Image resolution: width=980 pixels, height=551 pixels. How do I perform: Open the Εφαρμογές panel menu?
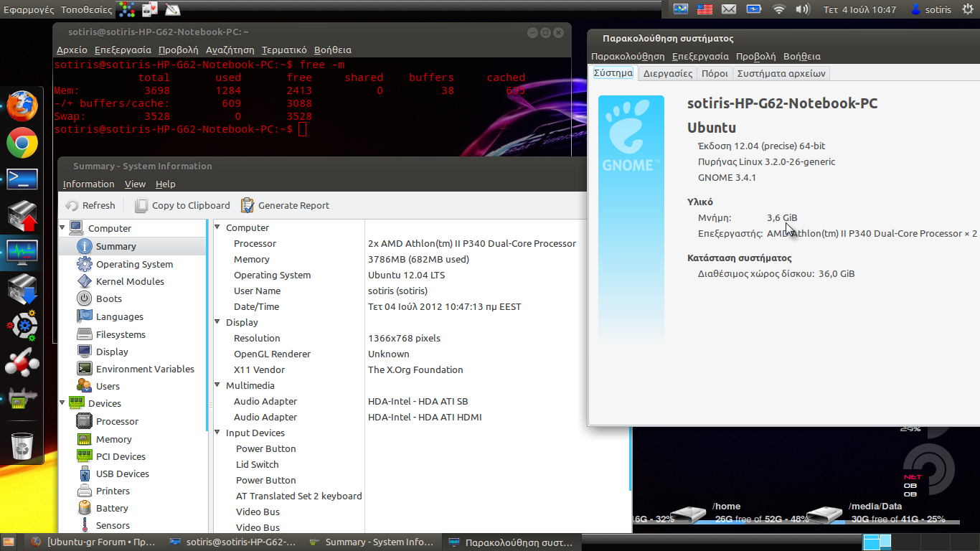[29, 9]
